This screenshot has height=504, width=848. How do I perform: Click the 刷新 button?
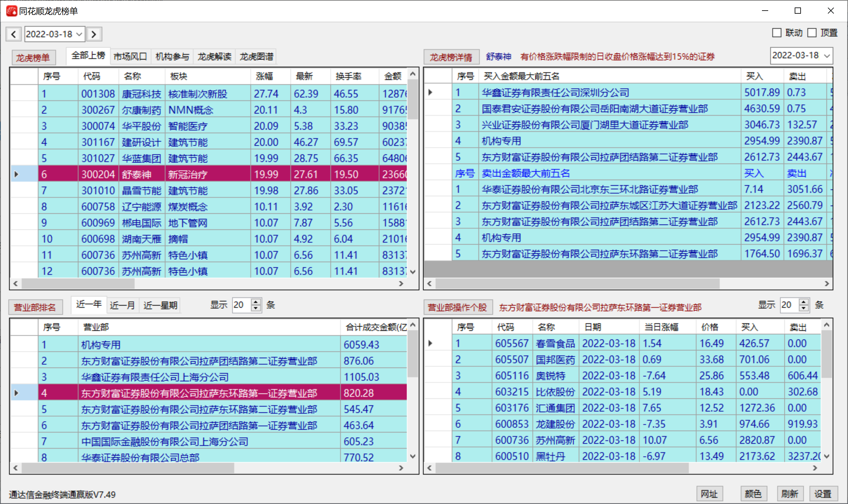pos(790,493)
